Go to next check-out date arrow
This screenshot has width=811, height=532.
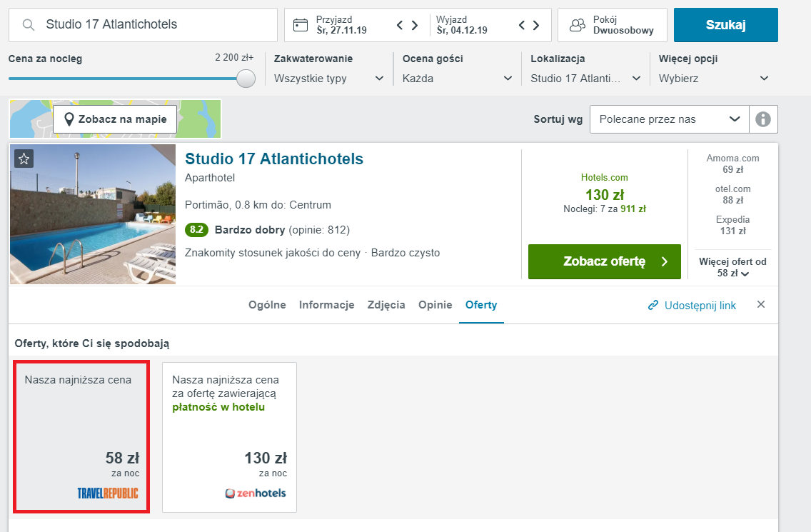pyautogui.click(x=536, y=25)
